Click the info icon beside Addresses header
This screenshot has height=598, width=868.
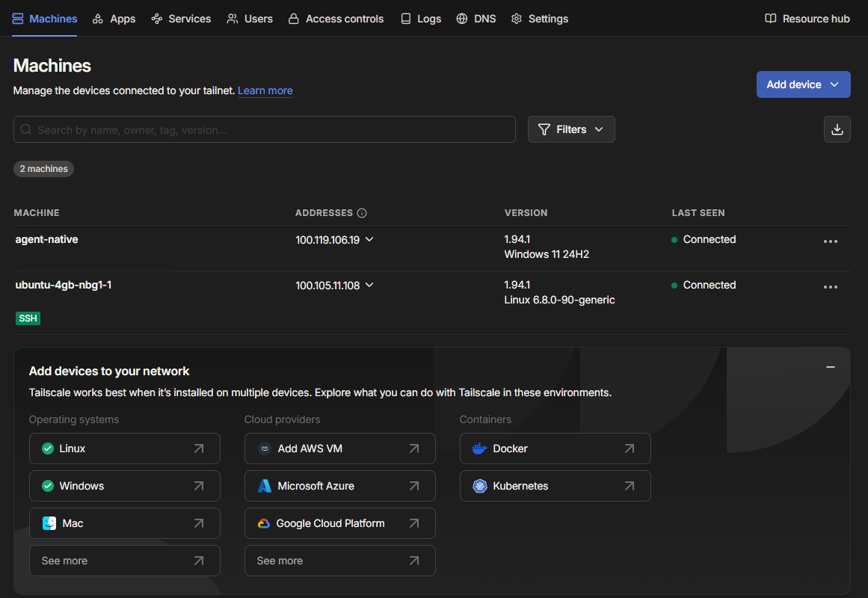[x=362, y=213]
